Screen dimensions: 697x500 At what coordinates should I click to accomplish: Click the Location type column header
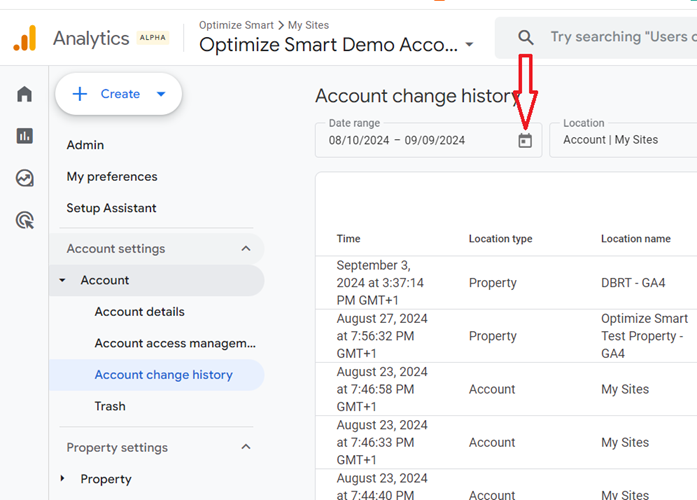click(501, 239)
